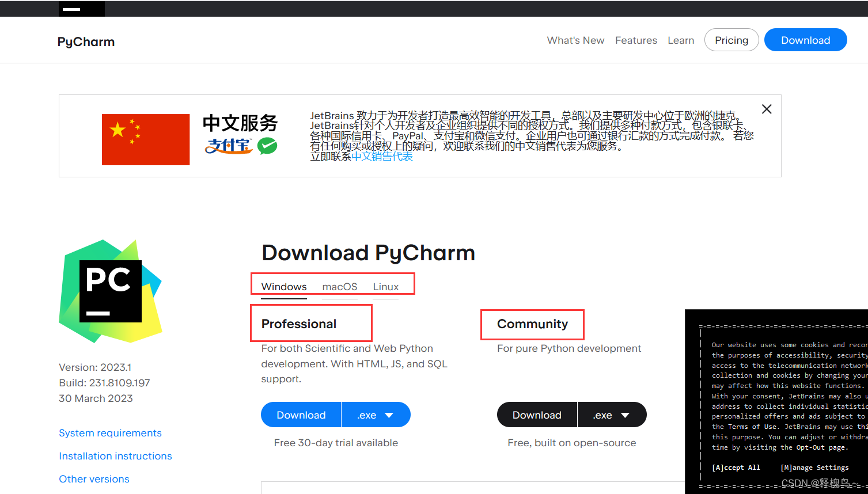This screenshot has height=494, width=868.
Task: Open the Learn navigation item
Action: pyautogui.click(x=681, y=40)
